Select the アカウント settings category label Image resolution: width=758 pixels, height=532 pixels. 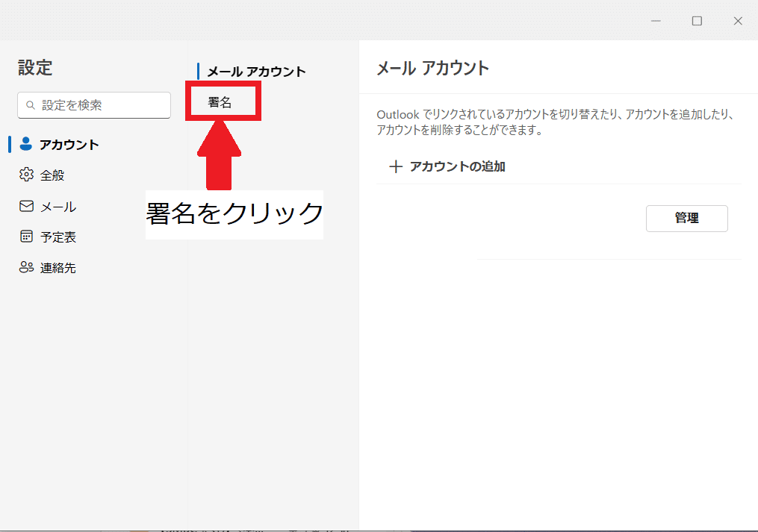coord(69,145)
